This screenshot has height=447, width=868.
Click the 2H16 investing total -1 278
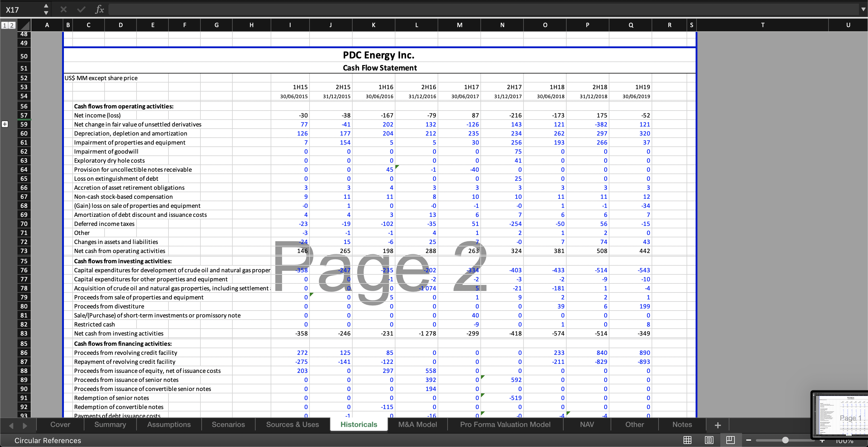(417, 333)
